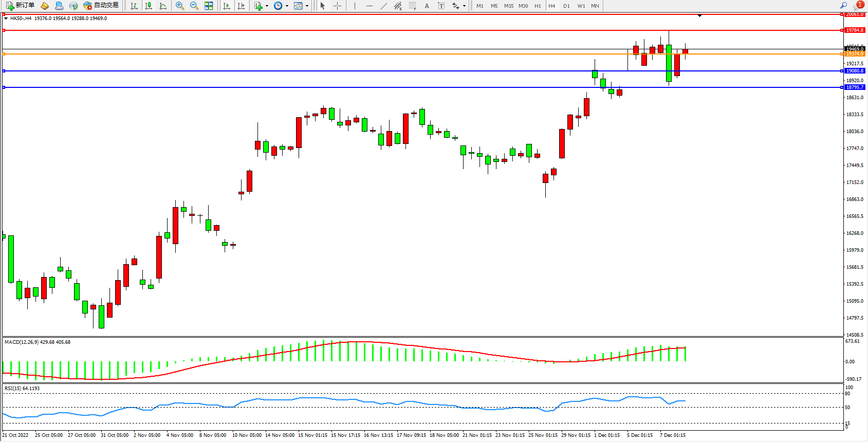Click the orange 19374.9 price level label
The width and height of the screenshot is (868, 442).
[855, 54]
